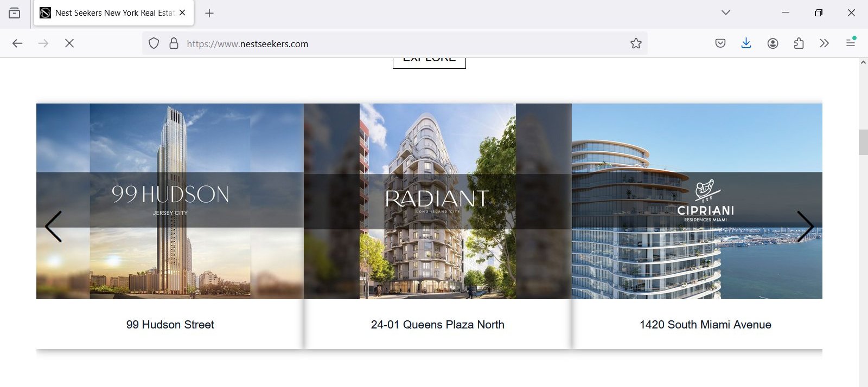
Task: Click the next slide arrow on carousel
Action: (805, 226)
